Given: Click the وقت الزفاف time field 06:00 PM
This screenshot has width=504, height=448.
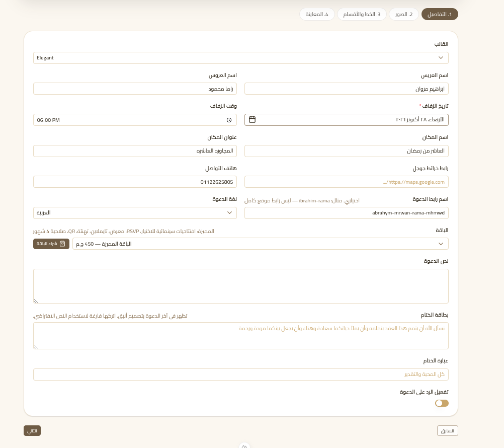Looking at the screenshot, I should tap(135, 120).
